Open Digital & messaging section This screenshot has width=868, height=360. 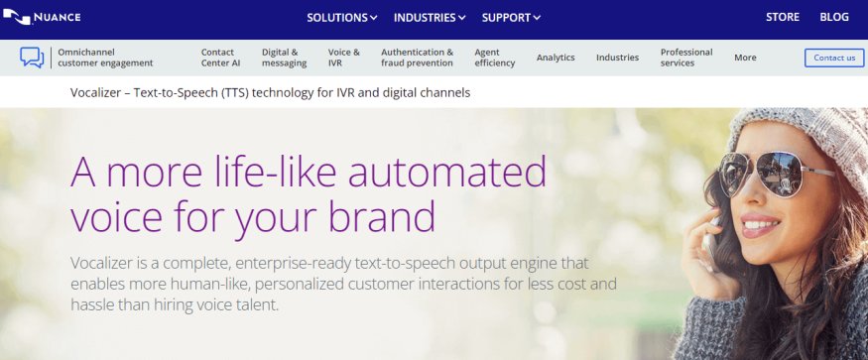pyautogui.click(x=284, y=58)
